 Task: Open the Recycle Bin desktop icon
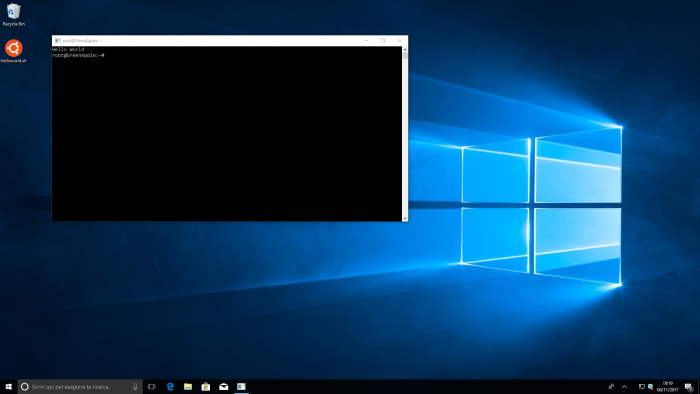pos(13,14)
